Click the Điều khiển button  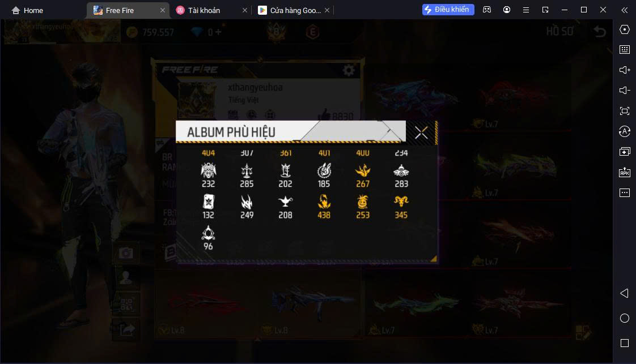[x=448, y=10]
